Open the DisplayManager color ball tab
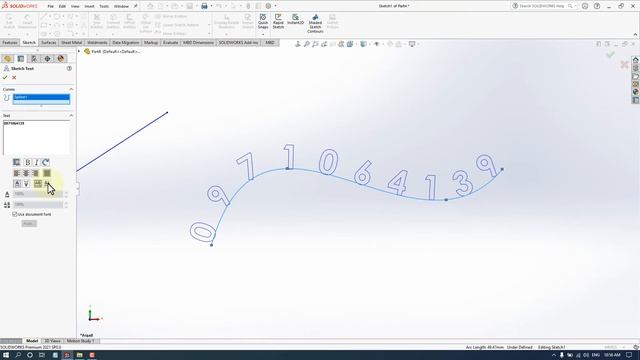 [x=61, y=59]
